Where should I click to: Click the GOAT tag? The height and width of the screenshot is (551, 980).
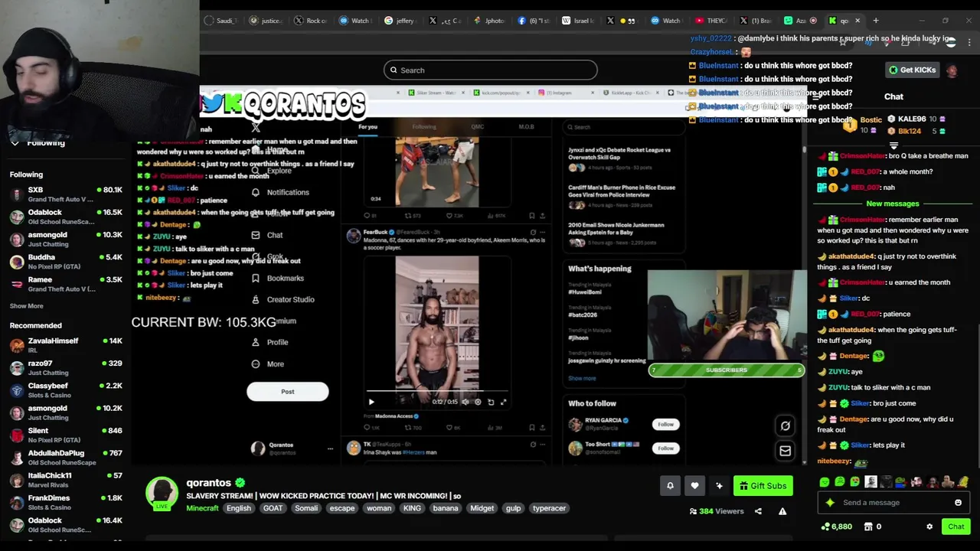point(273,508)
